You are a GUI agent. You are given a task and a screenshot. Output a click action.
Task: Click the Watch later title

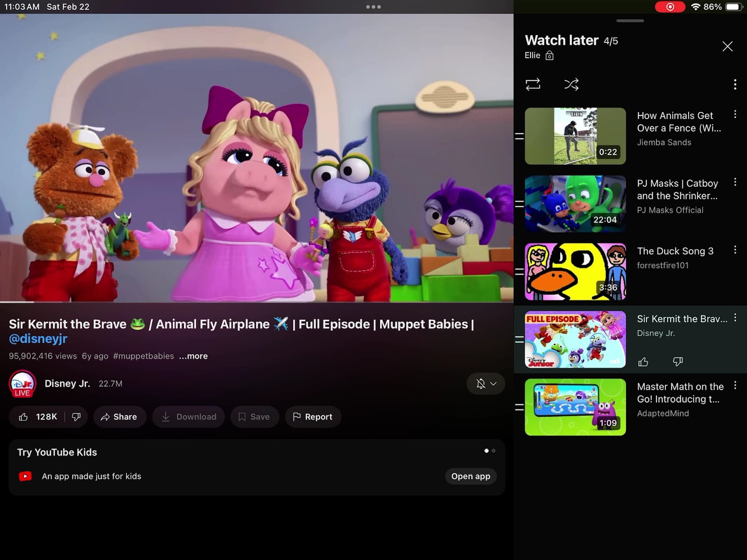click(562, 41)
